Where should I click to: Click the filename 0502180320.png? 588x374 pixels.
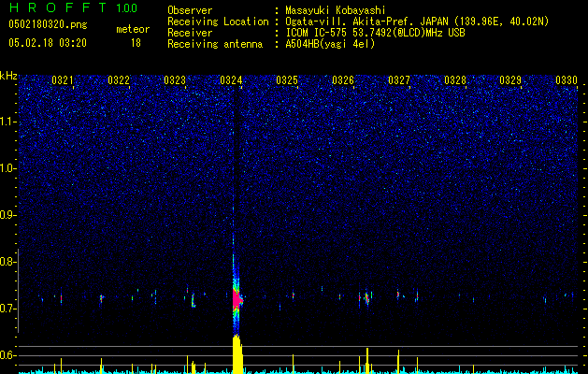tap(48, 24)
